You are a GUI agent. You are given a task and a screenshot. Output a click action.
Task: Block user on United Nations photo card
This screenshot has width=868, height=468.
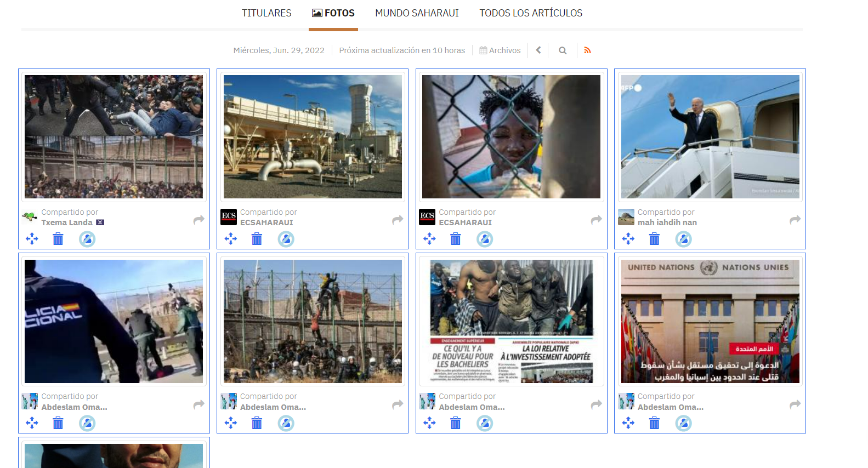point(683,423)
